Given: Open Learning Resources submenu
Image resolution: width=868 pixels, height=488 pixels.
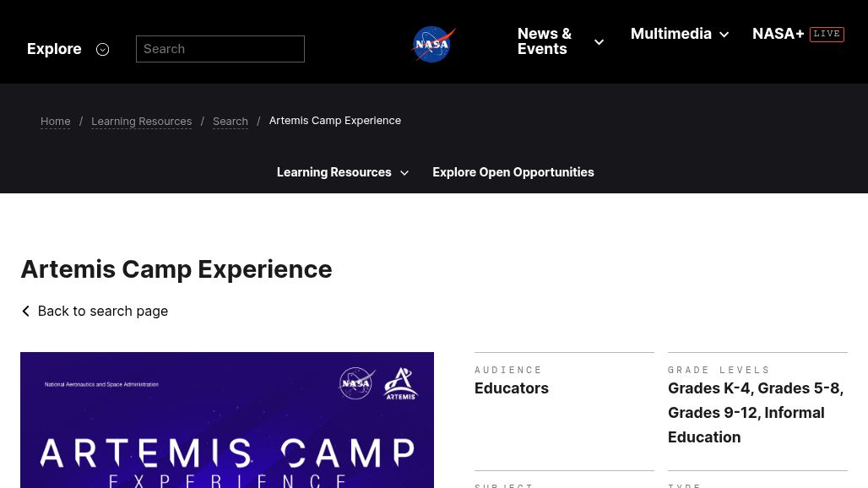Looking at the screenshot, I should (x=334, y=172).
